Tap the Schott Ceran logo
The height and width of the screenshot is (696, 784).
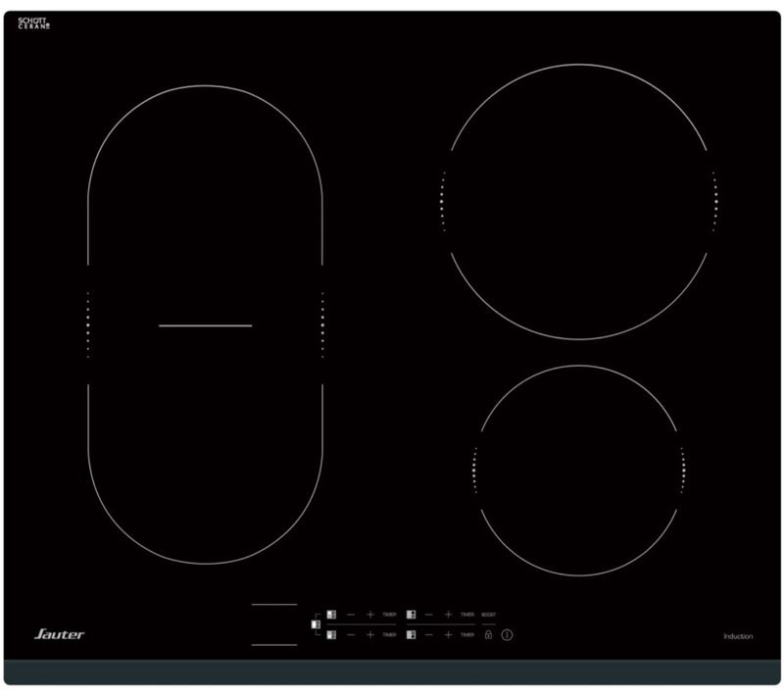(33, 23)
